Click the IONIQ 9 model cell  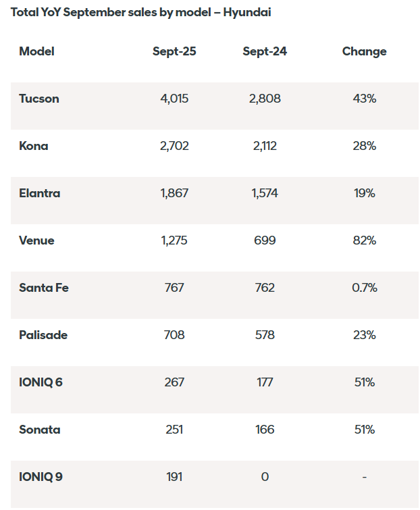(x=41, y=477)
